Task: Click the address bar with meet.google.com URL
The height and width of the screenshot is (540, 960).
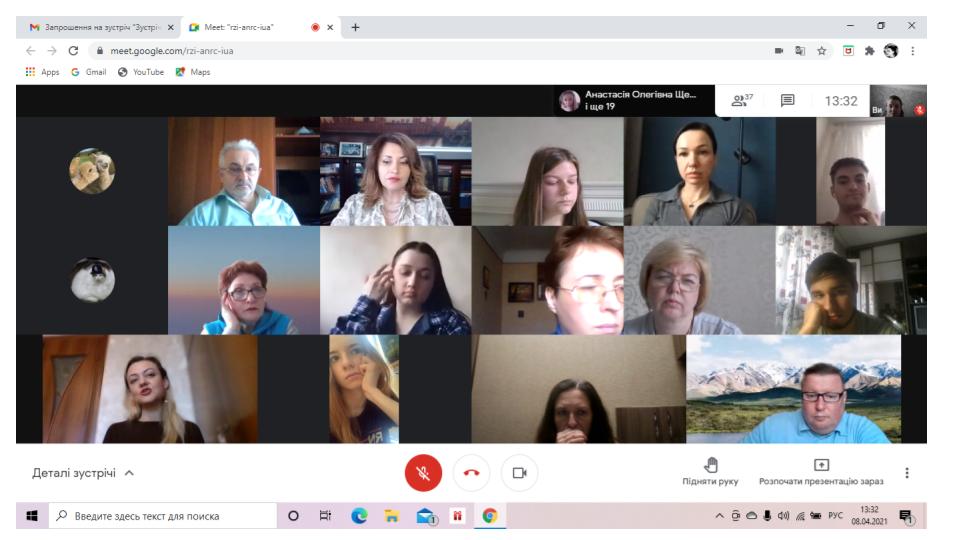Action: [429, 51]
